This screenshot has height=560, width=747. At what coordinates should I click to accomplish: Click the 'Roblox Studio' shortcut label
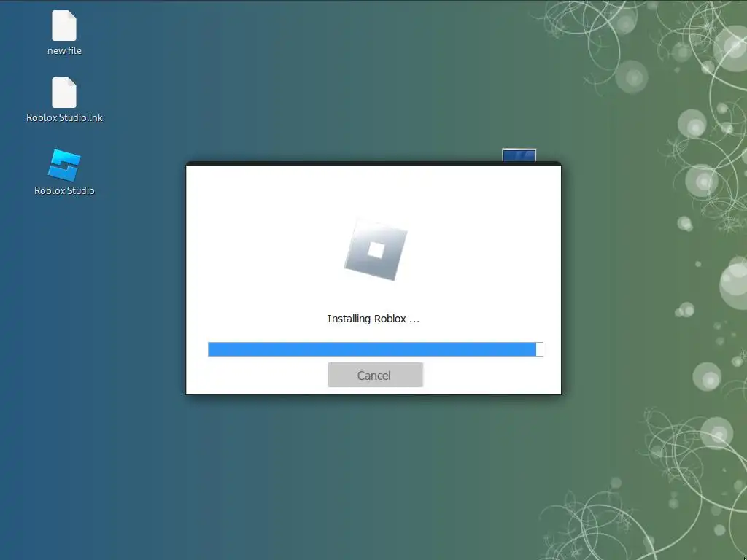click(x=64, y=190)
